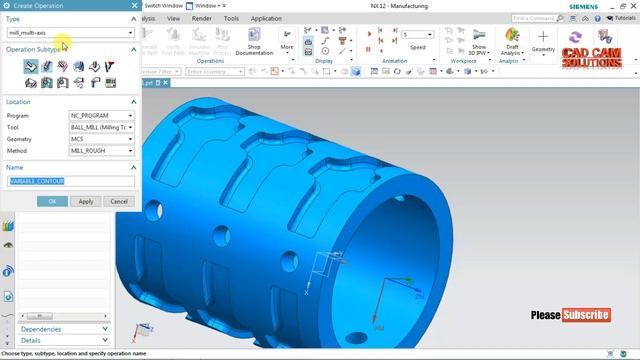
Task: Click Switch Window
Action: 163,6
